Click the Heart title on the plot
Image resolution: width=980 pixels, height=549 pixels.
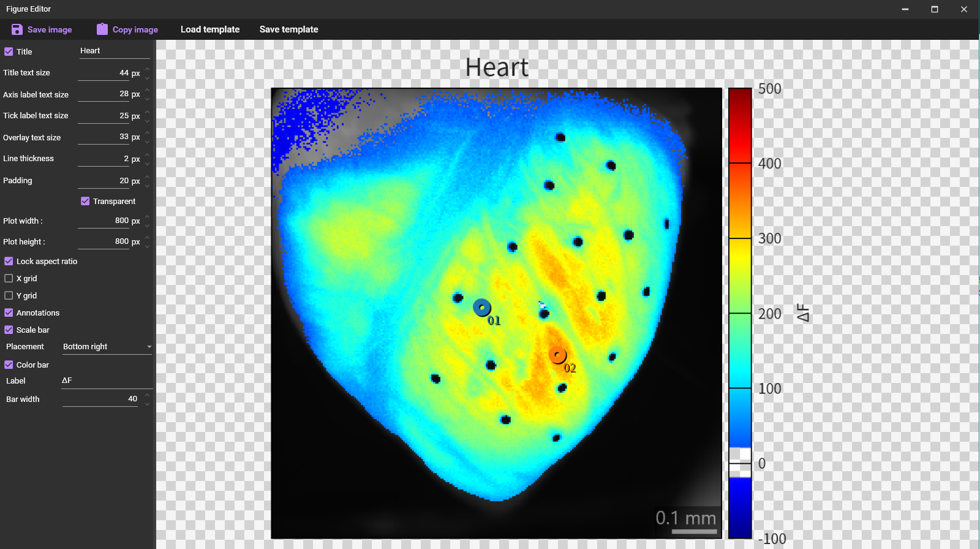click(x=497, y=67)
